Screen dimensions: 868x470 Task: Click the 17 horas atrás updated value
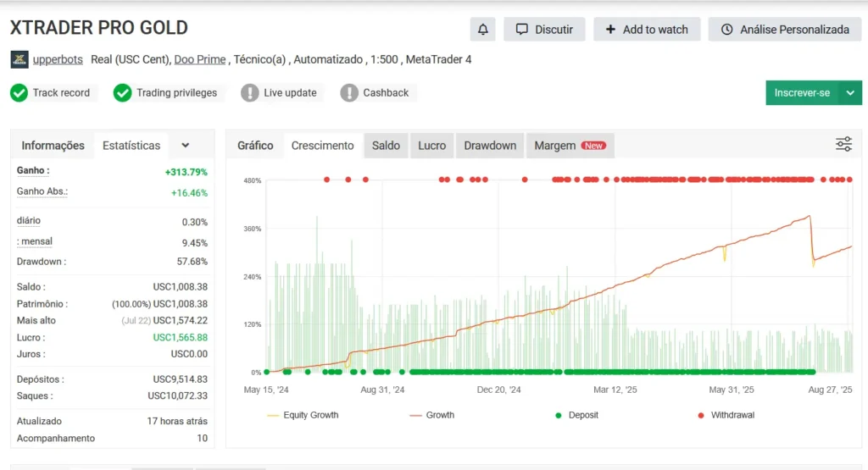(177, 422)
